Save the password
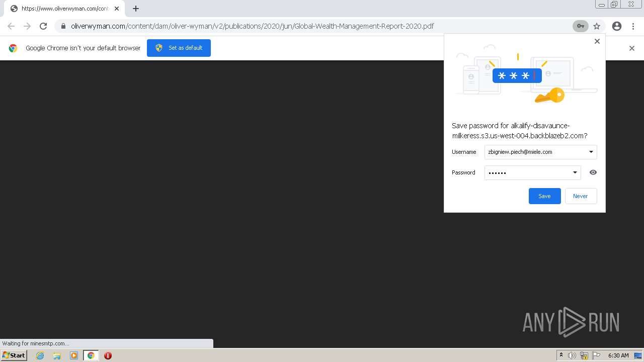The height and width of the screenshot is (362, 644). [x=544, y=196]
